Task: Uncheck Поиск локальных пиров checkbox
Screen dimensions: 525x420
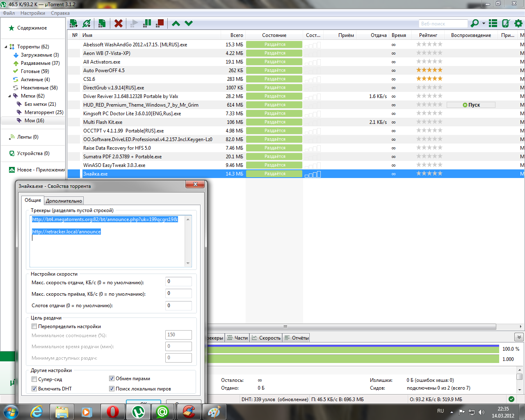Action: point(112,389)
